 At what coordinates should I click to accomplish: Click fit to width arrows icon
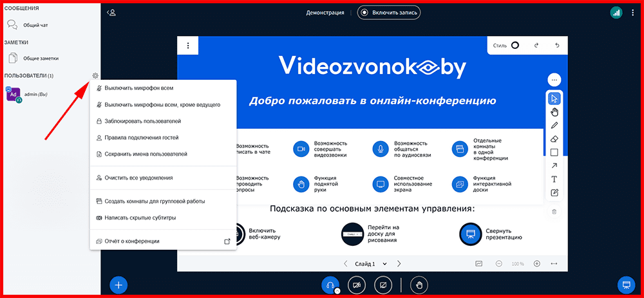click(x=554, y=263)
